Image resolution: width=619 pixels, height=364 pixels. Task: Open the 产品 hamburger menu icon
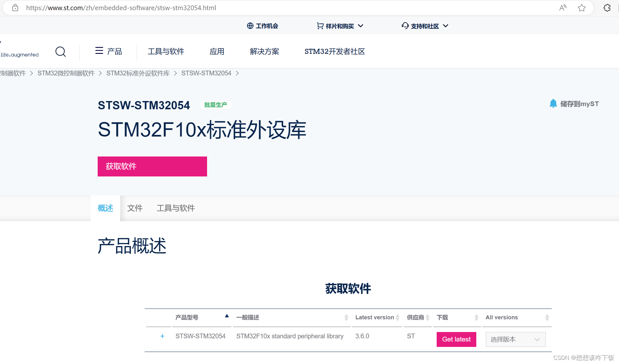pos(99,51)
